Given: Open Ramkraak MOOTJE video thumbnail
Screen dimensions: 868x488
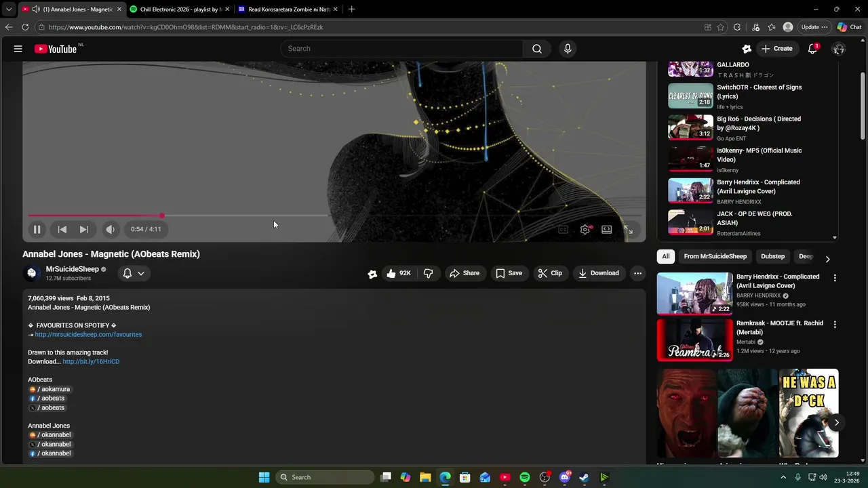Looking at the screenshot, I should pyautogui.click(x=694, y=340).
